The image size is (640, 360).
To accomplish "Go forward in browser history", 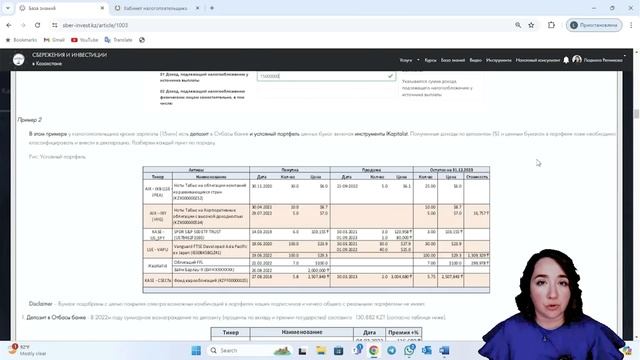I will coord(23,25).
